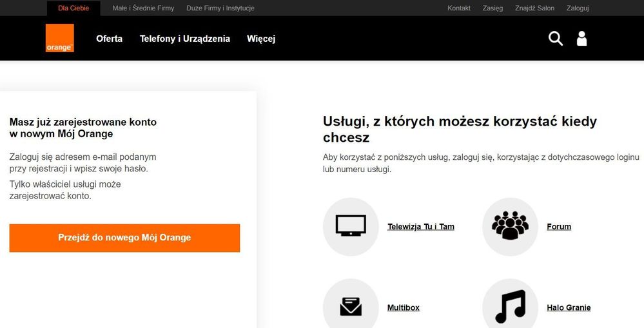644x328 pixels.
Task: Click paragraph starting Zaloguj się adresem e-mail
Action: tap(83, 162)
